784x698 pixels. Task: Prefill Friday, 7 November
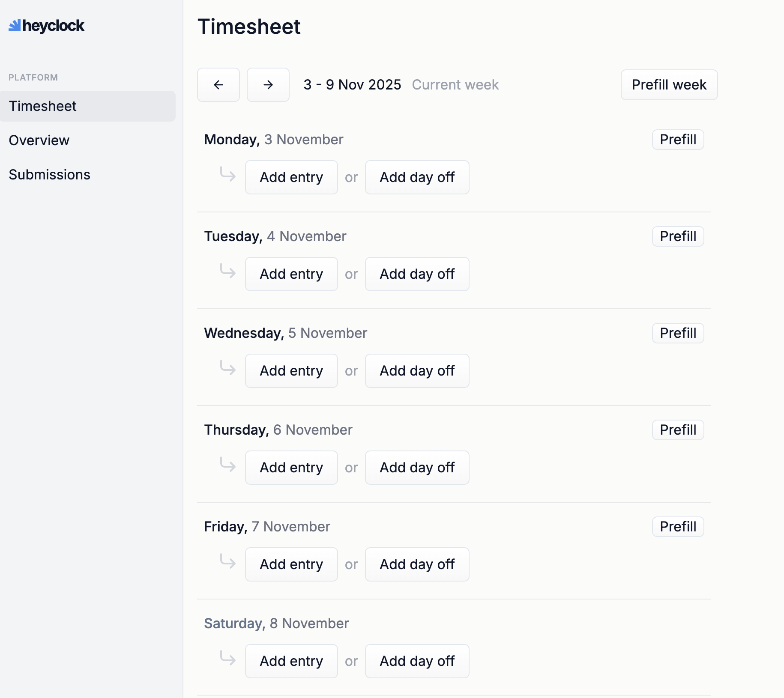point(678,527)
